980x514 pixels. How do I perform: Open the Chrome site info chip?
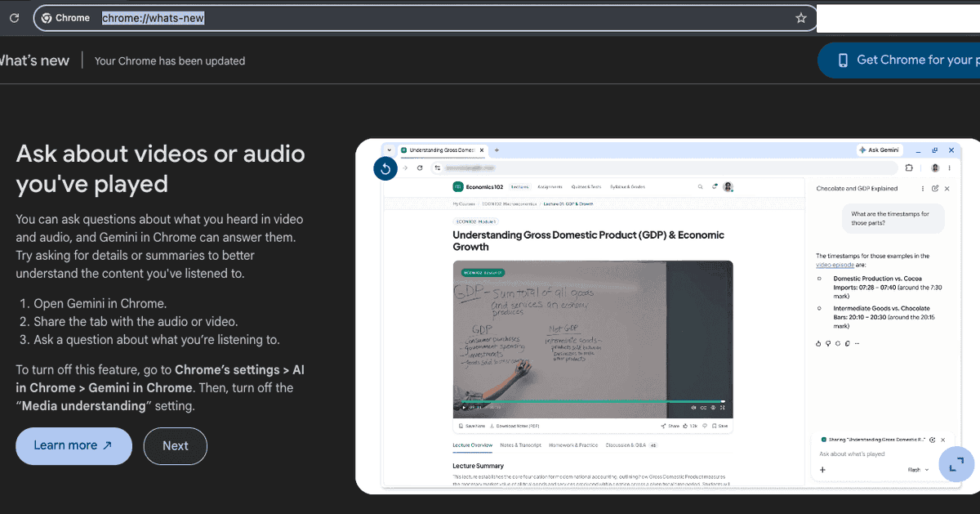[65, 18]
